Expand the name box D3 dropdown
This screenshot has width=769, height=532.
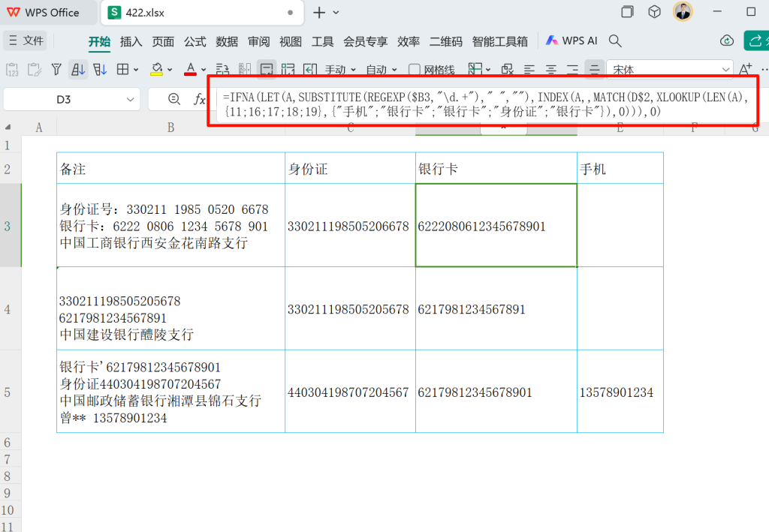click(x=130, y=100)
